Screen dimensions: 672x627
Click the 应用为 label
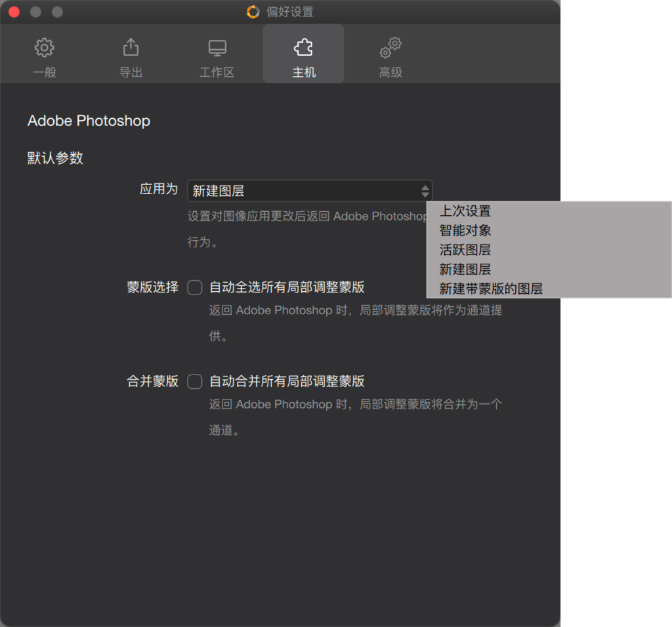coord(159,189)
